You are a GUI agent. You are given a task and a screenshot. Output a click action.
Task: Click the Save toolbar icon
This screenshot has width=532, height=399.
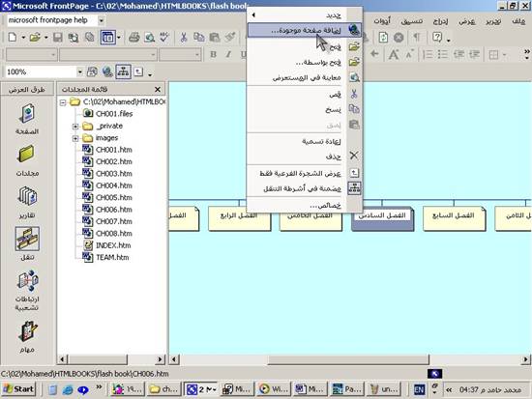[x=58, y=38]
